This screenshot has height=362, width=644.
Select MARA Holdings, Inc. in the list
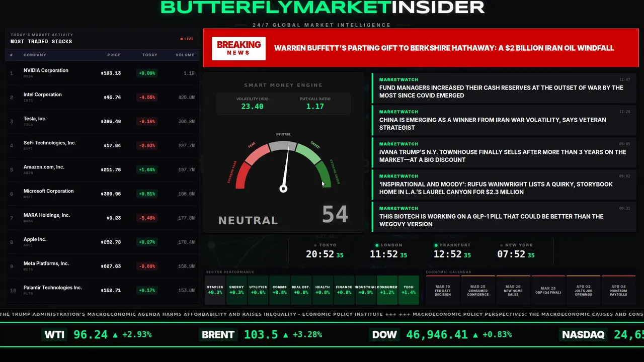(x=47, y=215)
